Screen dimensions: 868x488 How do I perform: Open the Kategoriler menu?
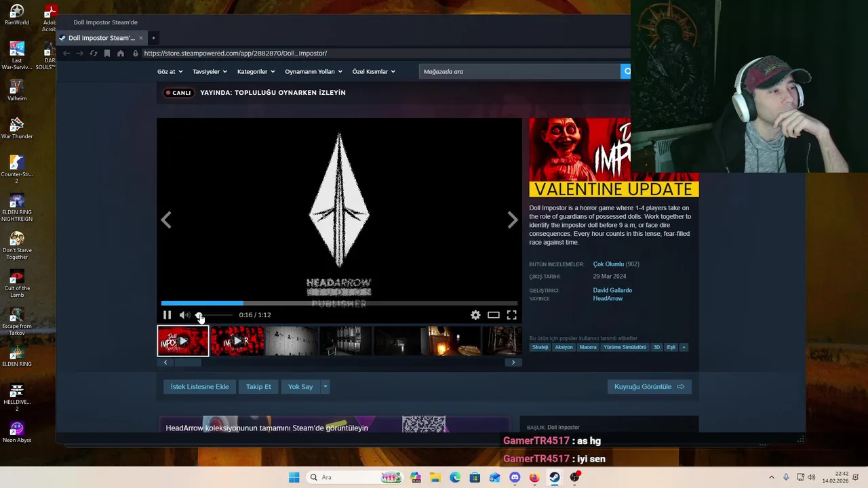[256, 72]
